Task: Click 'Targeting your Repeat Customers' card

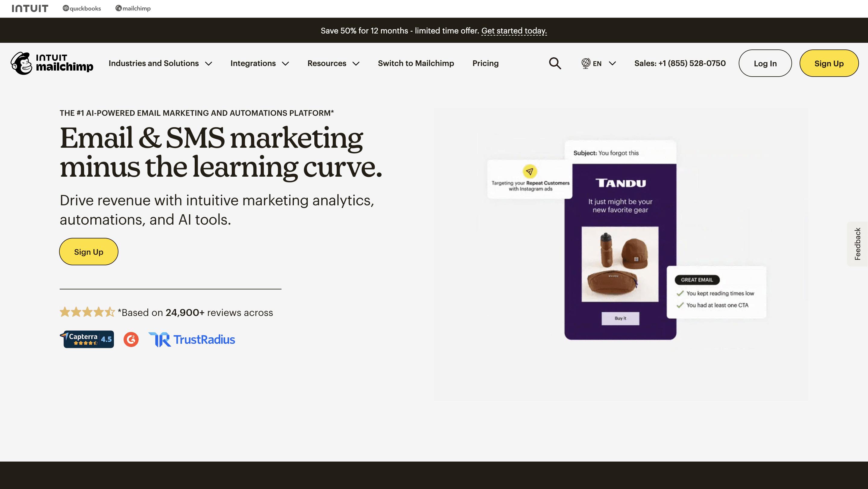Action: click(530, 179)
